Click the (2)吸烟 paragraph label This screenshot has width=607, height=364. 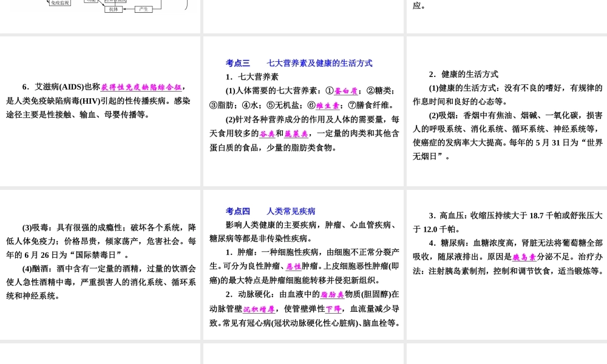[x=443, y=116]
